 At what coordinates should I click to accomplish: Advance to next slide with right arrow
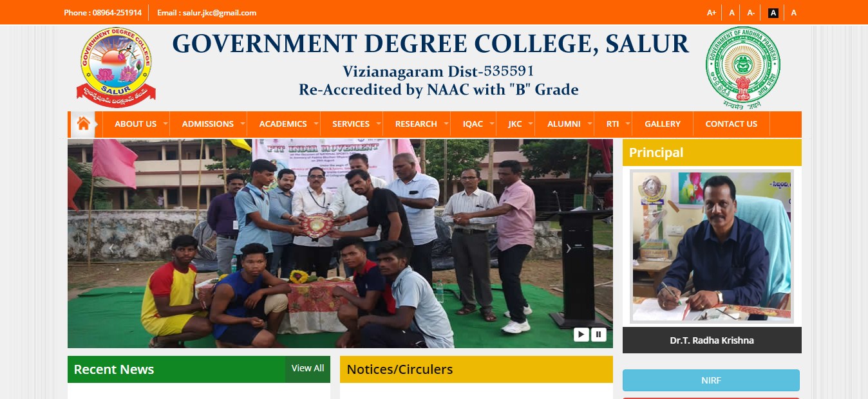[568, 248]
